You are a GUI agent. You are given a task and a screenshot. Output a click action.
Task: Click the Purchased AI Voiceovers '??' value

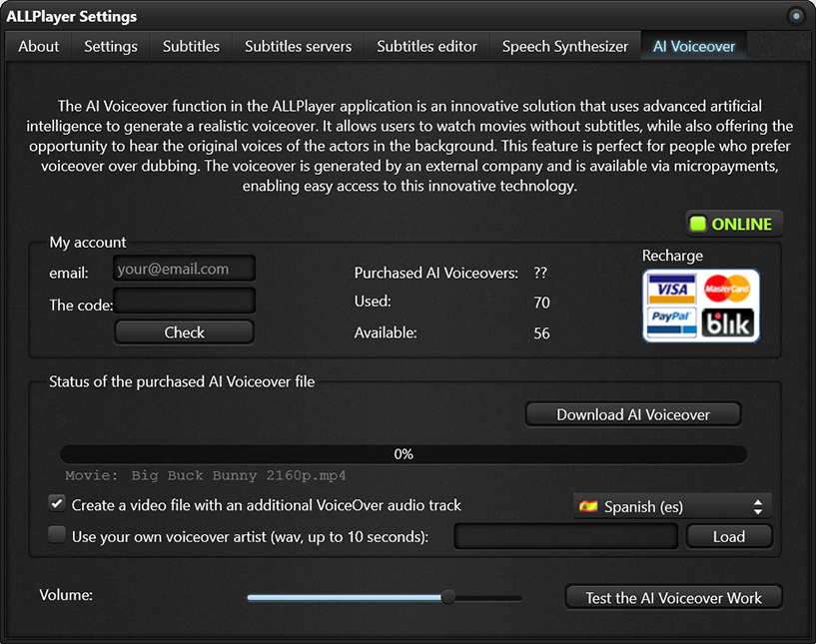(540, 273)
